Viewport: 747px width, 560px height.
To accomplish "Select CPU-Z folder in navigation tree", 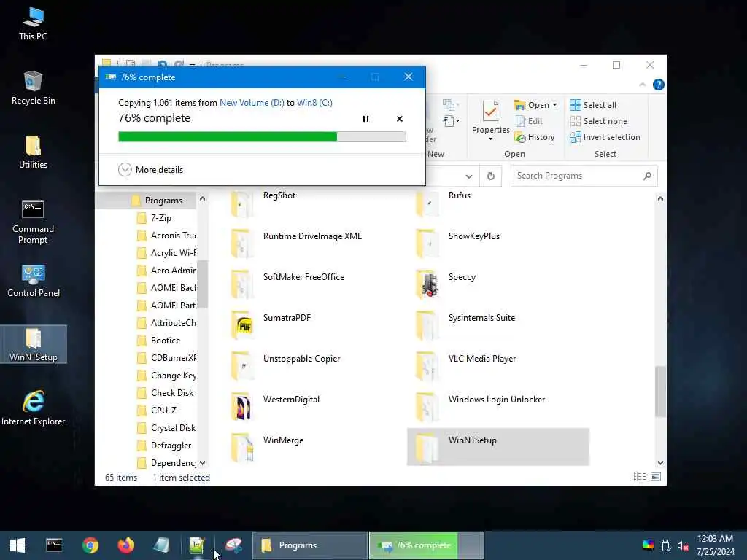I will click(x=157, y=411).
